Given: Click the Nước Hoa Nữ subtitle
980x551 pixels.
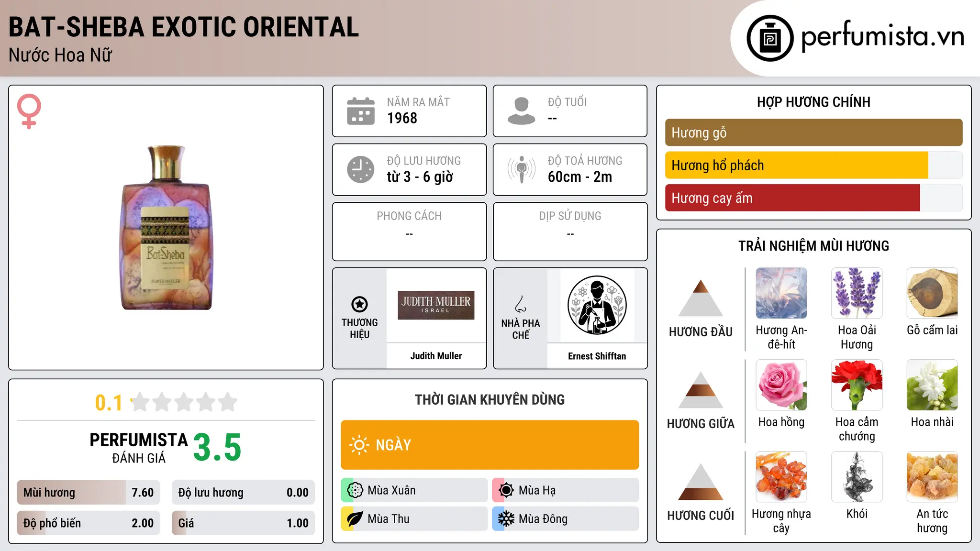Looking at the screenshot, I should [x=60, y=55].
